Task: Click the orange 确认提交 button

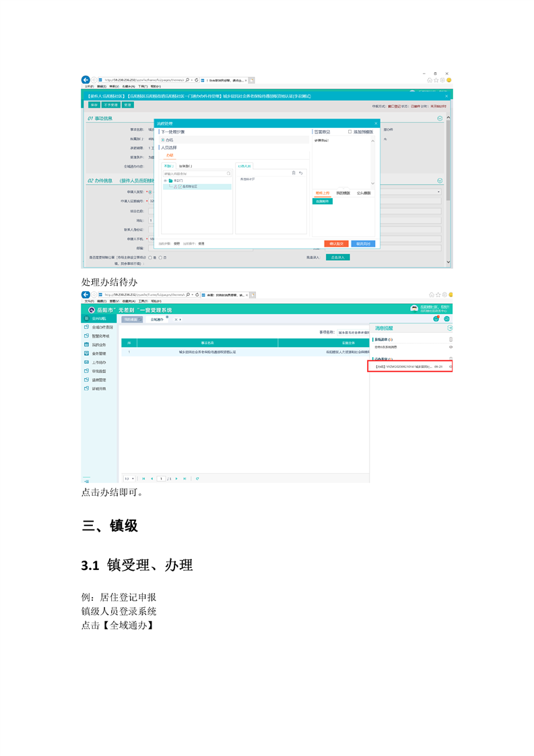Action: pos(336,243)
